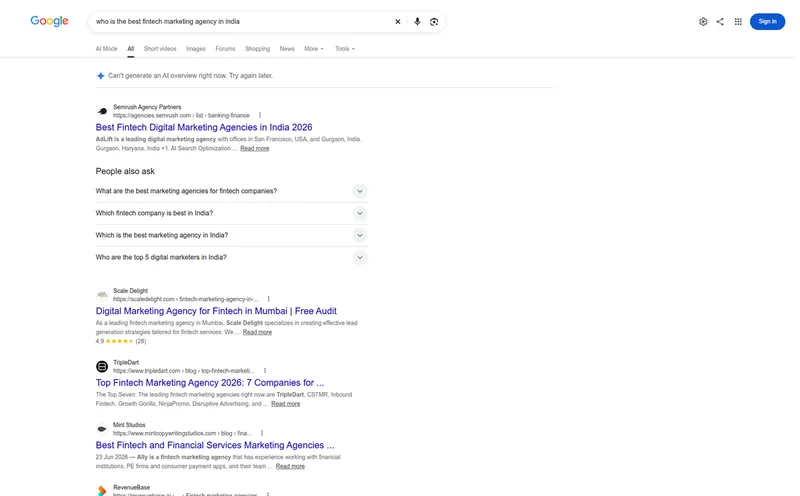800x496 pixels.
Task: Click inside the search query field
Action: coord(240,21)
